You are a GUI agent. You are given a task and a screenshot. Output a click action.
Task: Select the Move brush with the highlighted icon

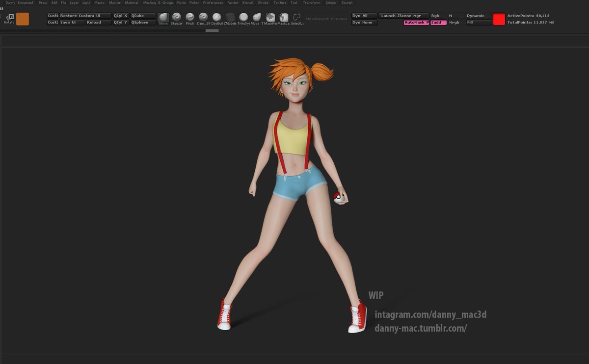(163, 19)
